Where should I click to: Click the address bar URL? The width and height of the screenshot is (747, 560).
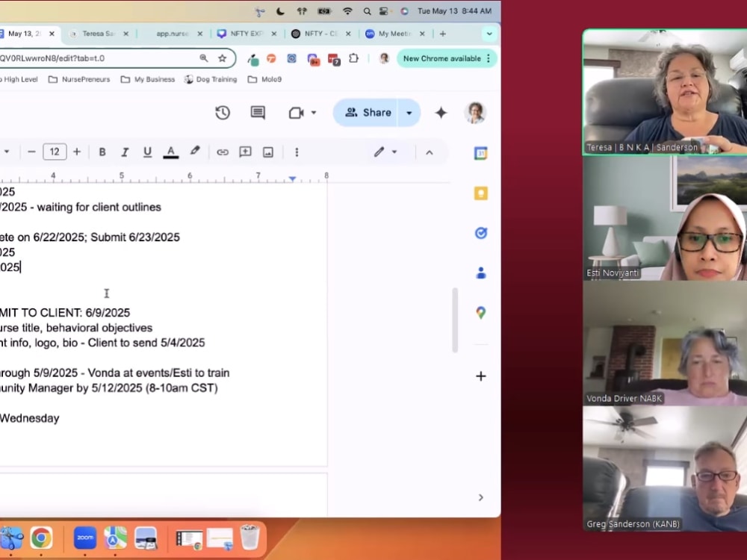[52, 58]
